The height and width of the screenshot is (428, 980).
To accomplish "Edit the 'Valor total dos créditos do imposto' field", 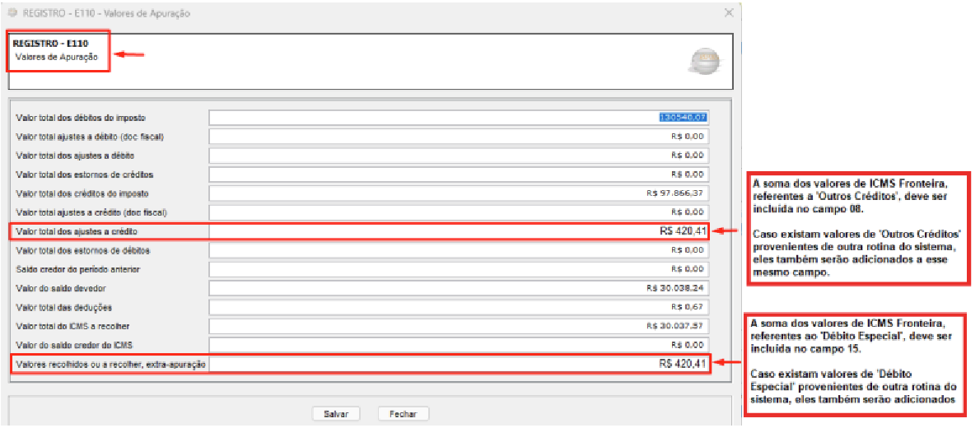I will (459, 193).
